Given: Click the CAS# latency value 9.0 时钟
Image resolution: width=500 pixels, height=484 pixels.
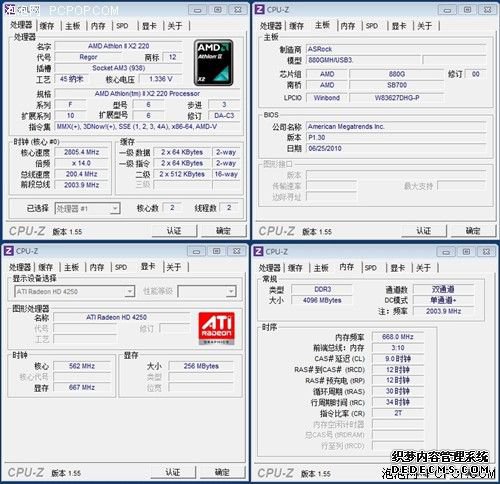Looking at the screenshot, I should pos(398,359).
